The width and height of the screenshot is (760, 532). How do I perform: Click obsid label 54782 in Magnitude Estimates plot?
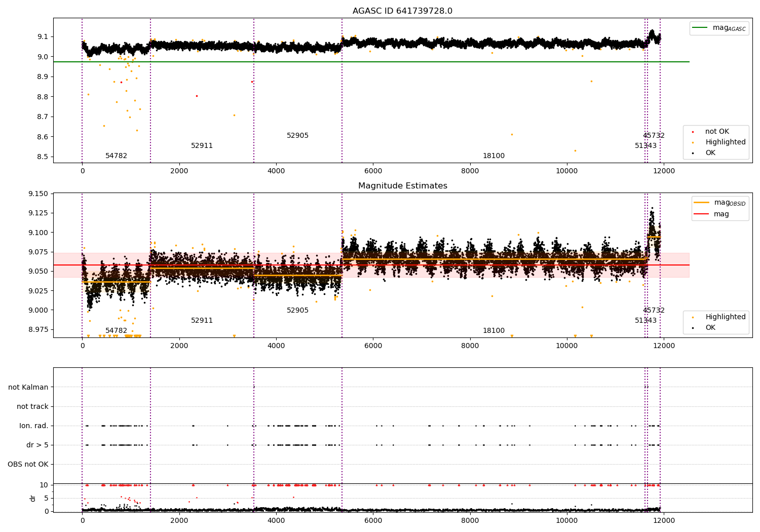click(116, 331)
